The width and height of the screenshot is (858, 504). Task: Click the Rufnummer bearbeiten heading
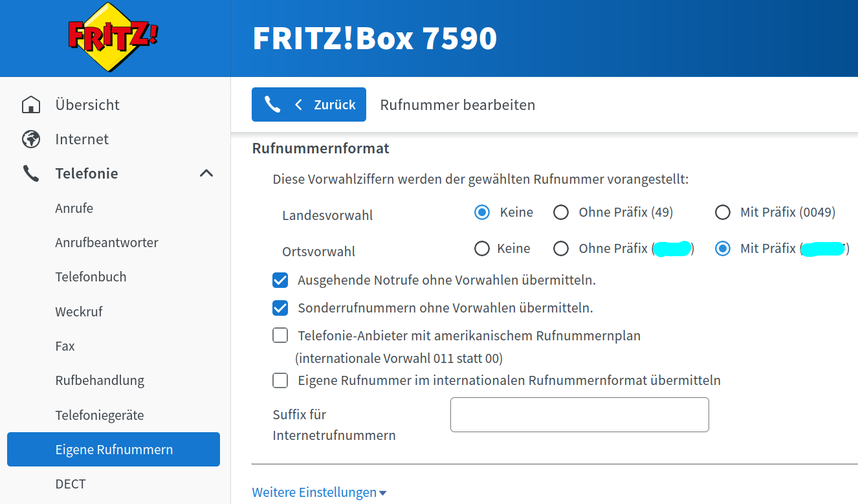[457, 105]
